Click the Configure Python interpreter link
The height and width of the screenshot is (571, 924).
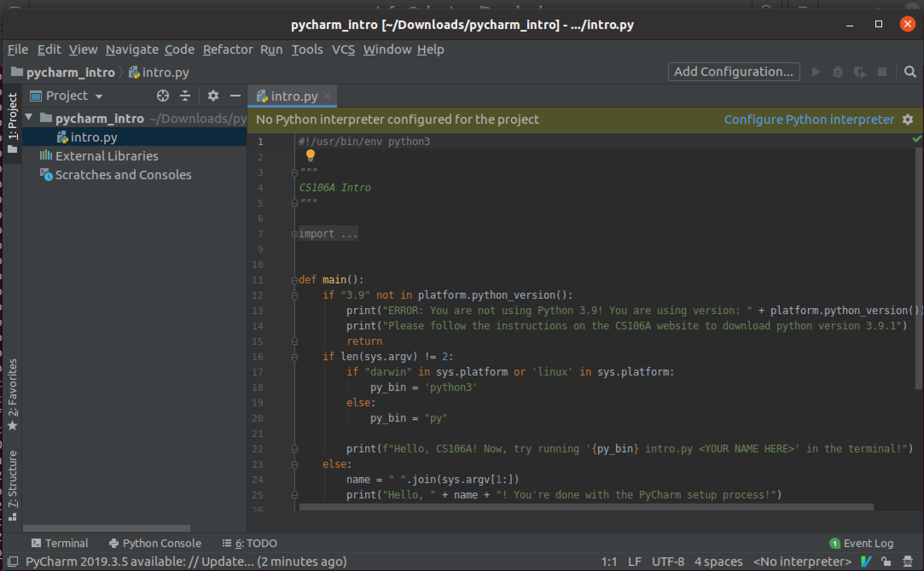coord(809,119)
